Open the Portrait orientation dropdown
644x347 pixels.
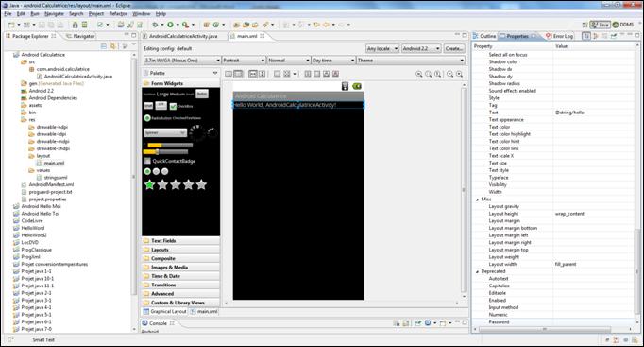244,61
